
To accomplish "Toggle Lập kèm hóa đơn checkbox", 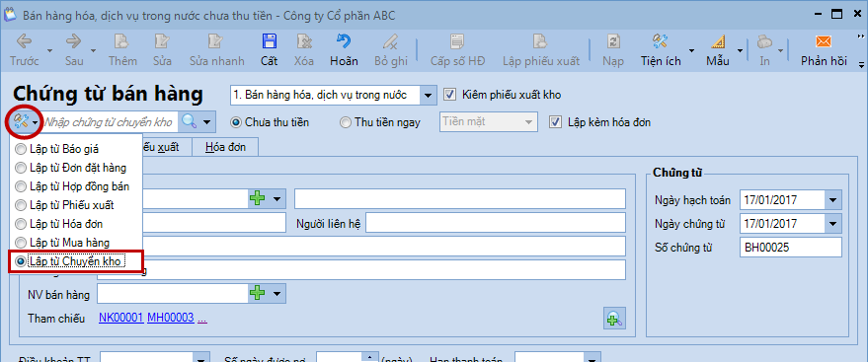I will point(555,121).
